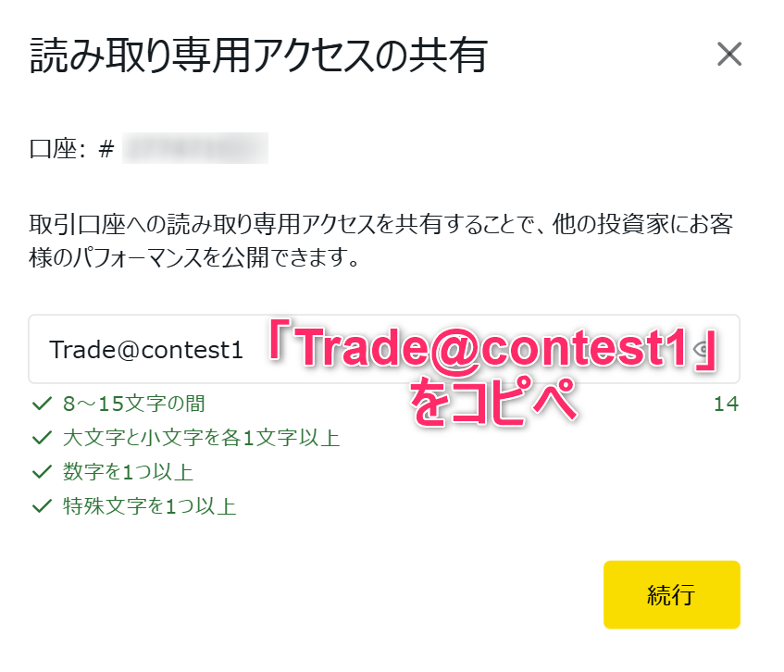The width and height of the screenshot is (784, 672).
Task: Click checkmark icon beside 8～15文字の間
Action: [42, 404]
